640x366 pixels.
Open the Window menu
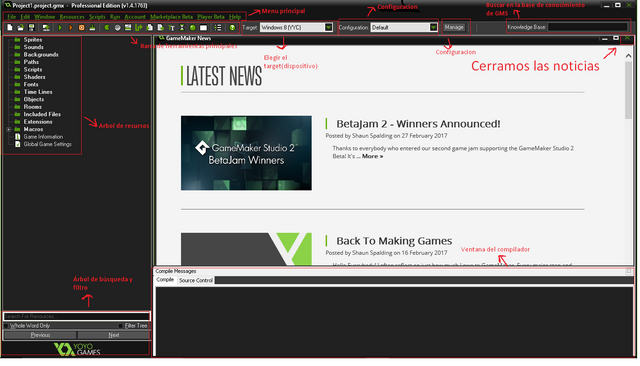[x=44, y=17]
